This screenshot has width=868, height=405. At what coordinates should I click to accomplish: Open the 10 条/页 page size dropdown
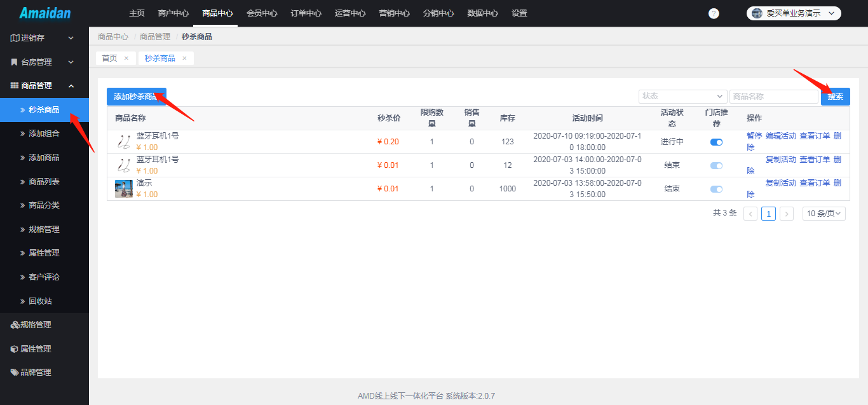pyautogui.click(x=824, y=214)
